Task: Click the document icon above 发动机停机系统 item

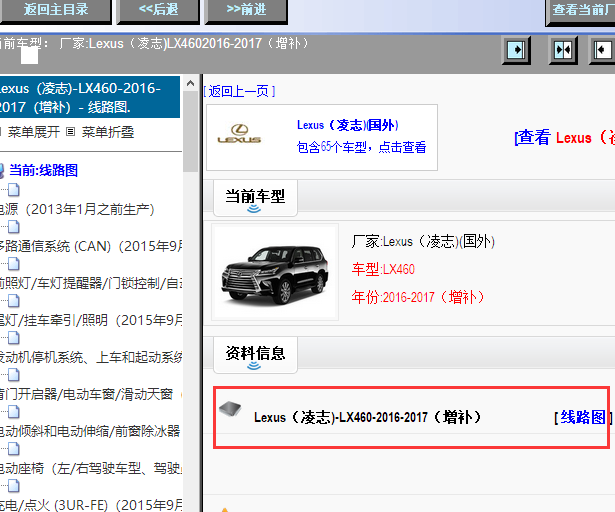Action: 14,337
